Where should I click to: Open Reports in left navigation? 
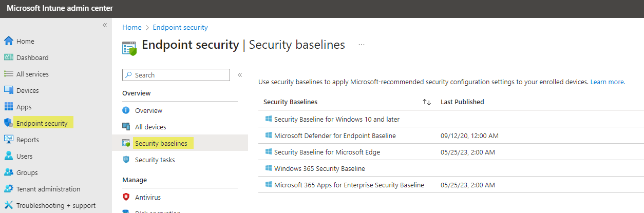[x=28, y=140]
